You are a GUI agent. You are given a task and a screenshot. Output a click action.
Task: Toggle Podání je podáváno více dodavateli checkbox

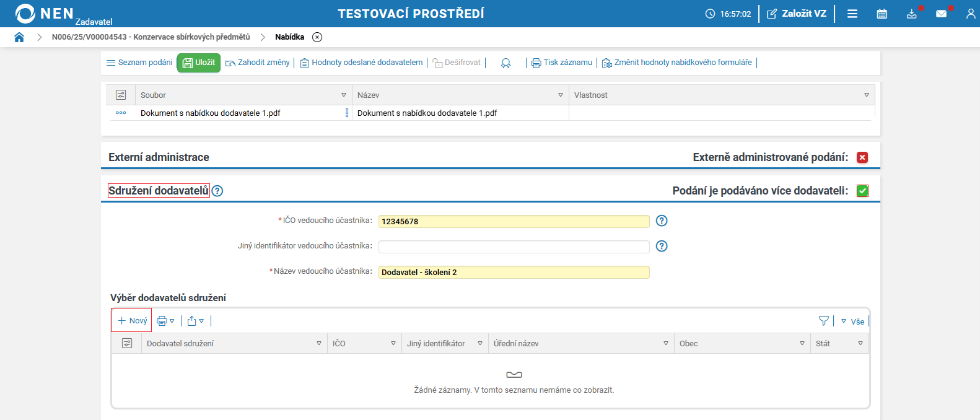point(862,191)
